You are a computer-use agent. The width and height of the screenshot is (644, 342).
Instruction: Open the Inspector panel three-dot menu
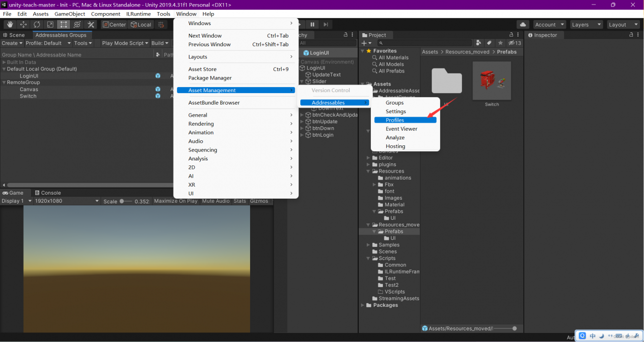tap(638, 35)
